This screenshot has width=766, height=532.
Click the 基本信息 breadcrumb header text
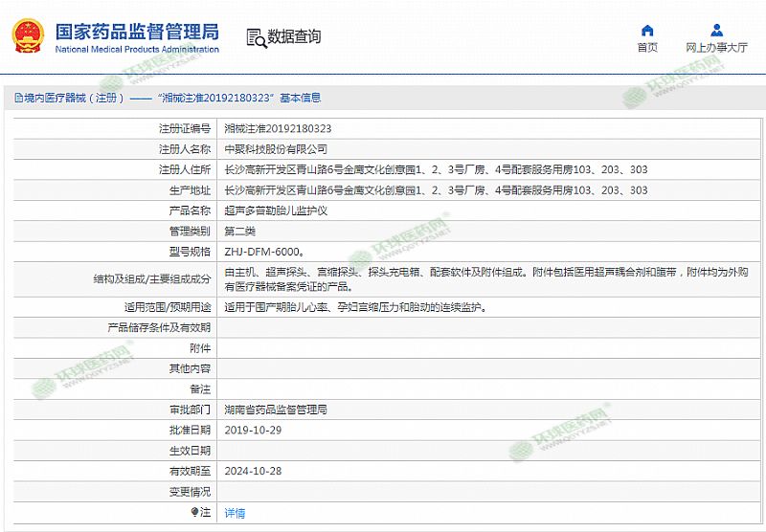click(x=300, y=98)
